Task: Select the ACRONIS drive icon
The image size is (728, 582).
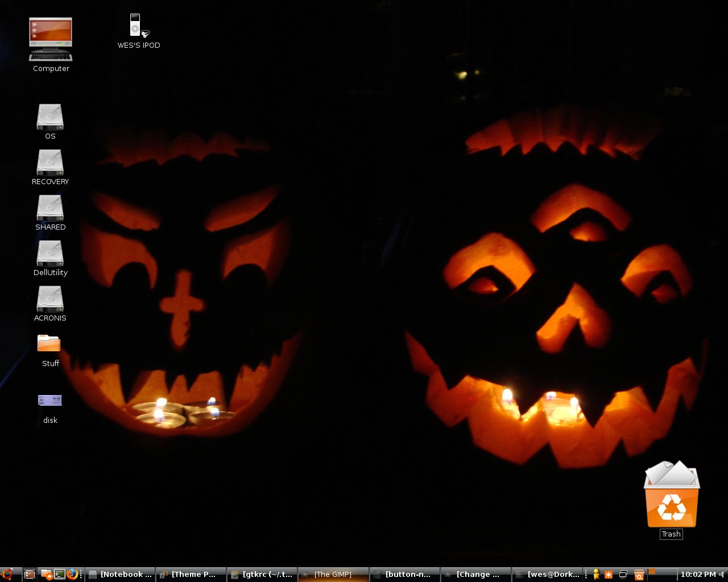Action: (x=50, y=298)
